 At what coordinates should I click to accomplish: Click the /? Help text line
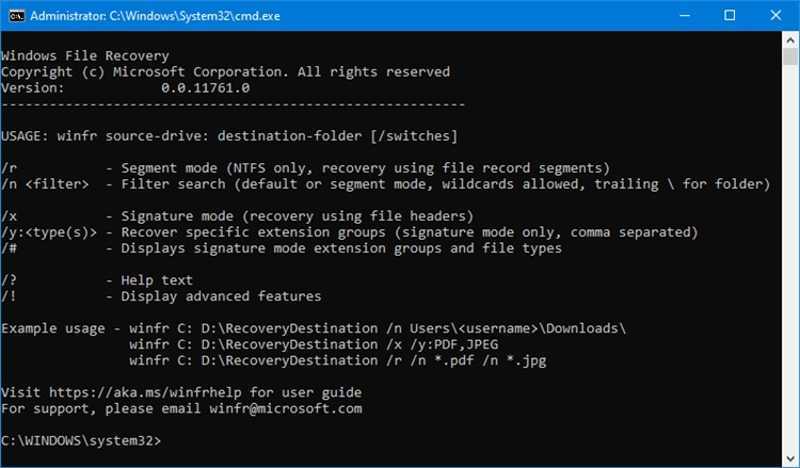97,280
